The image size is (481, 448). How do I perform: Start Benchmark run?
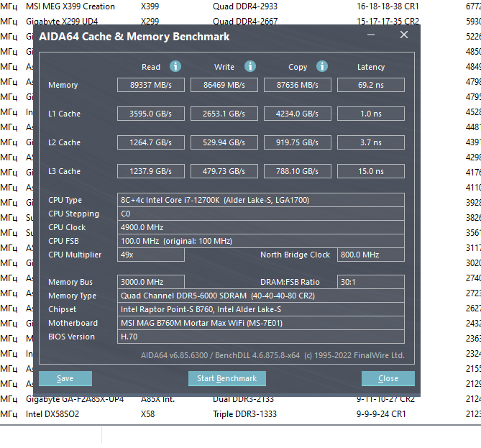227,378
